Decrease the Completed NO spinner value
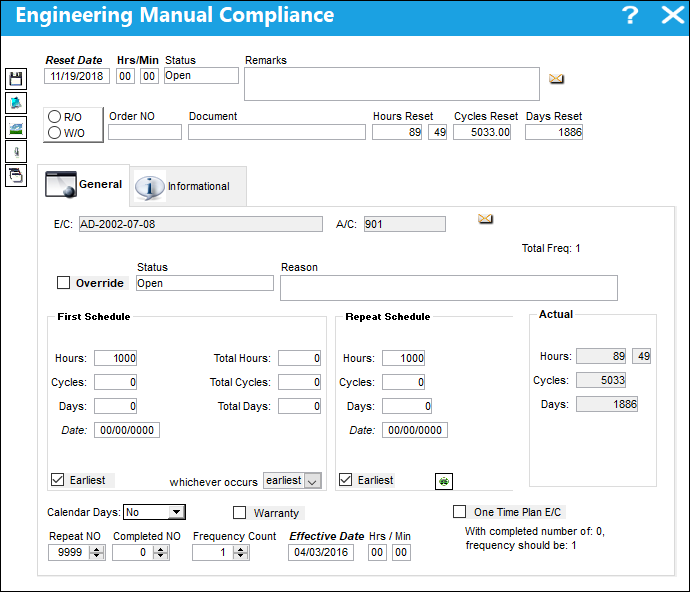 161,556
